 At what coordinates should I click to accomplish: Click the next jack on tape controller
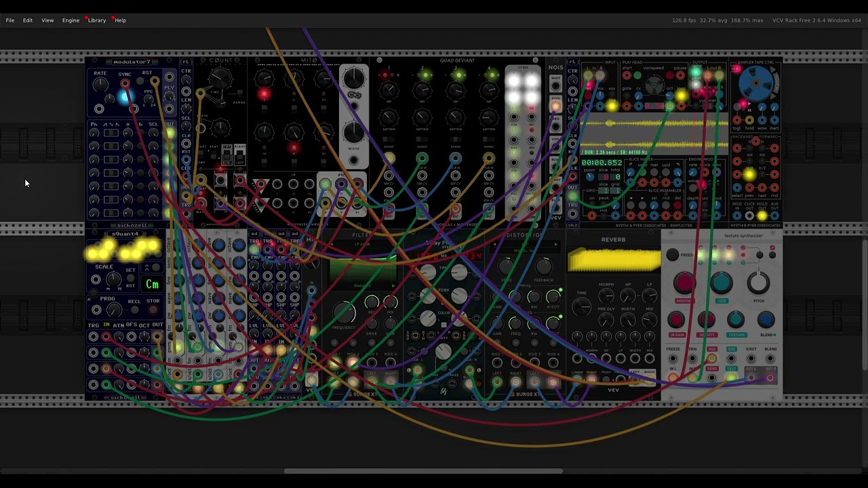762,187
